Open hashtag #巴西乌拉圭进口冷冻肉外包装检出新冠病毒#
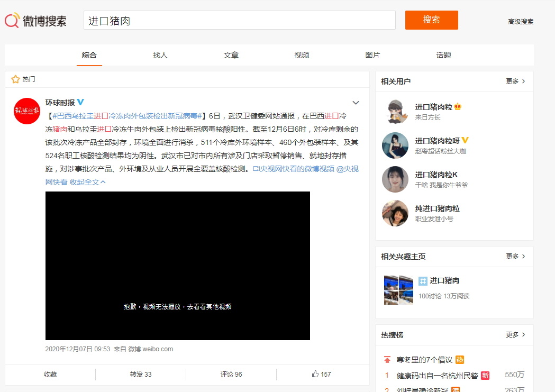Screen dimensions: 555x392 pos(127,116)
